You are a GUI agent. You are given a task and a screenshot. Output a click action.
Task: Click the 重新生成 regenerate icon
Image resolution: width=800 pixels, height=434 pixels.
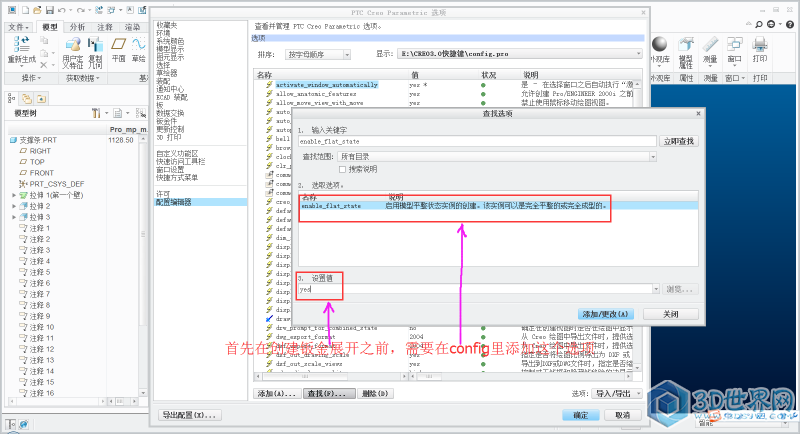tap(21, 45)
